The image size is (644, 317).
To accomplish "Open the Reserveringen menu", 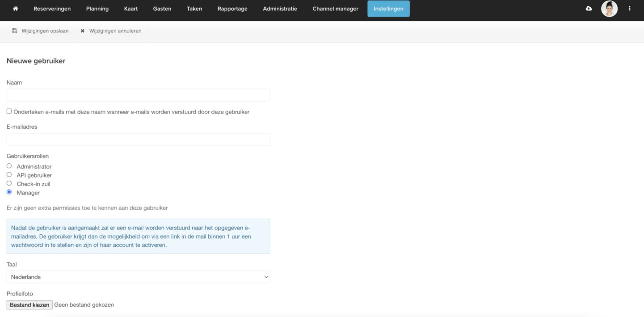I will point(52,8).
